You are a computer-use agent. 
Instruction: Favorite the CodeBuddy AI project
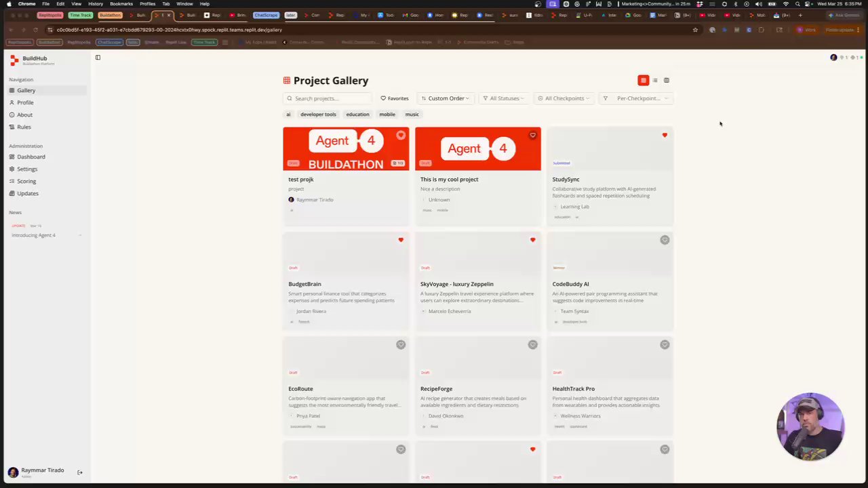[x=665, y=240]
